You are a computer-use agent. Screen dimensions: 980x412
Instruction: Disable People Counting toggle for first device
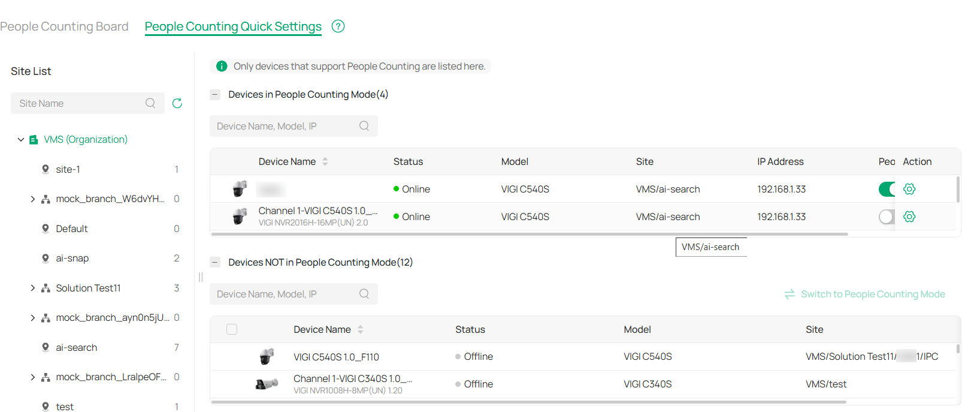887,189
